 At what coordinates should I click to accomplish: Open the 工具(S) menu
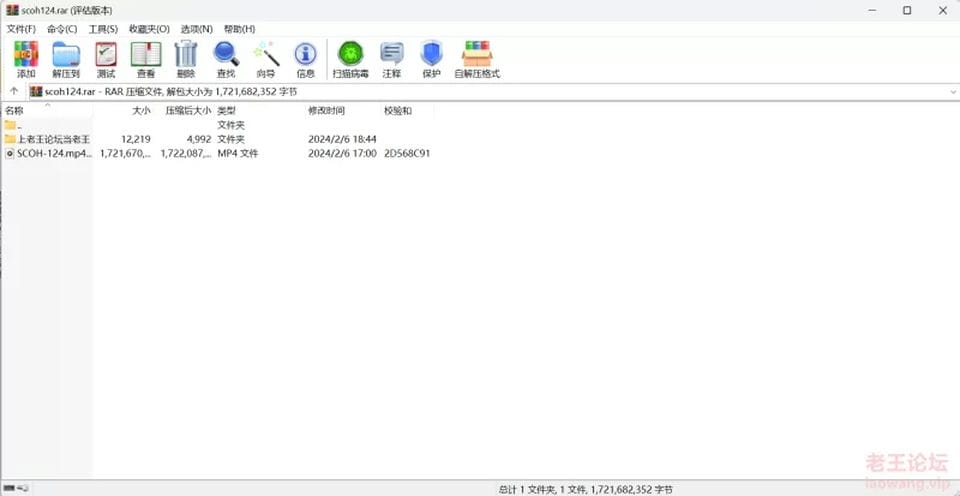click(x=103, y=29)
